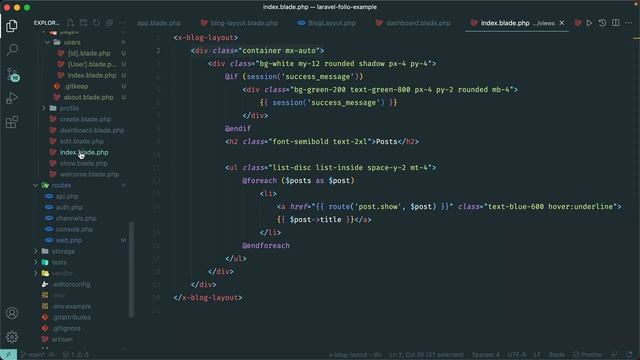Open about.blade.php file
Screen dimensions: 640x360
coord(88,97)
